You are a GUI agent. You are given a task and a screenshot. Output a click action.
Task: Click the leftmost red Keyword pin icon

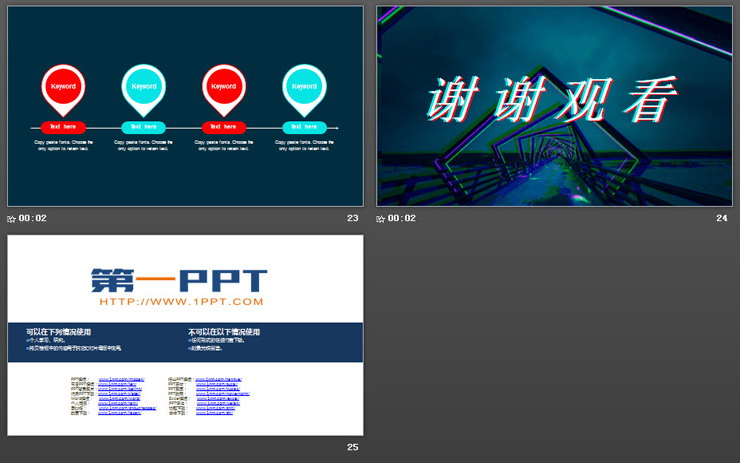coord(63,88)
